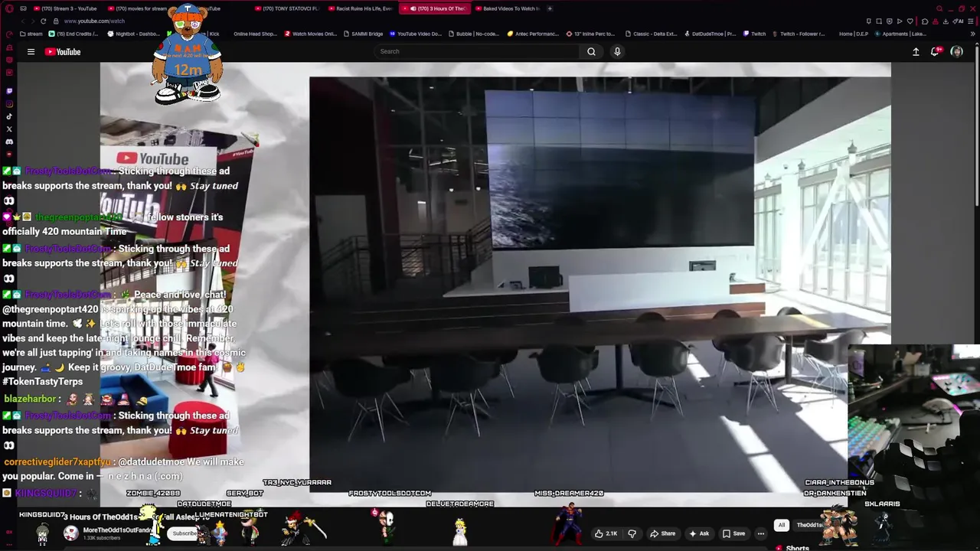Open the YouTube account avatar menu

pos(956,52)
